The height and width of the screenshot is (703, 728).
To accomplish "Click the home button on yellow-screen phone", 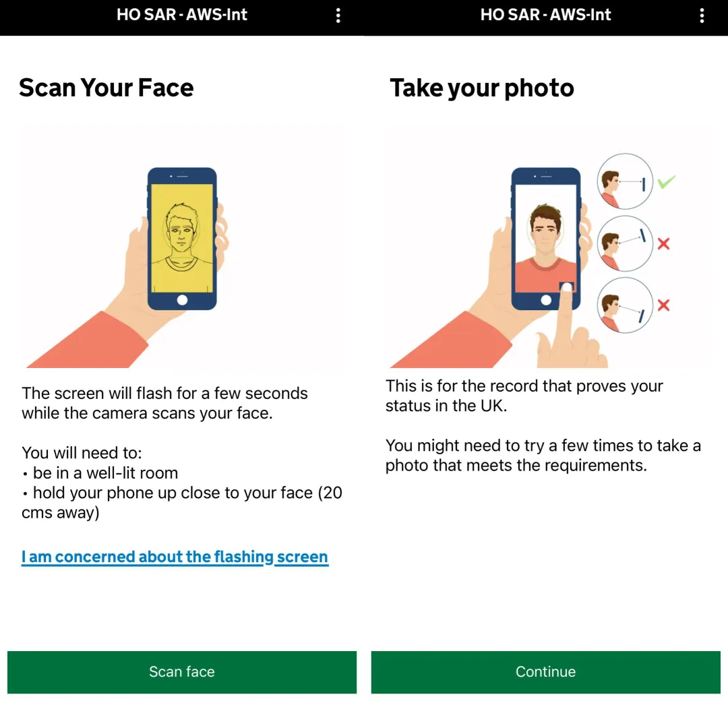I will (x=182, y=300).
